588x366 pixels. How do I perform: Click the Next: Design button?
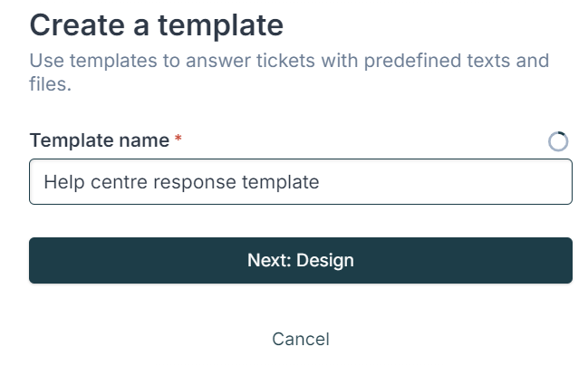click(301, 260)
